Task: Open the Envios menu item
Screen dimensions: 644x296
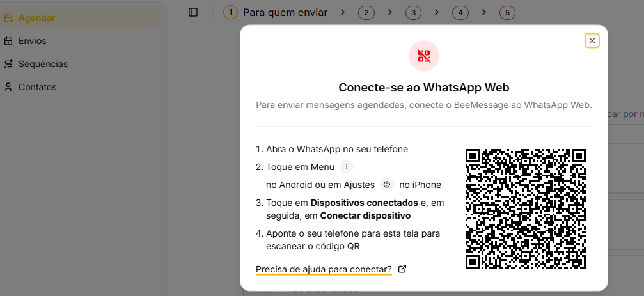Action: click(x=32, y=41)
